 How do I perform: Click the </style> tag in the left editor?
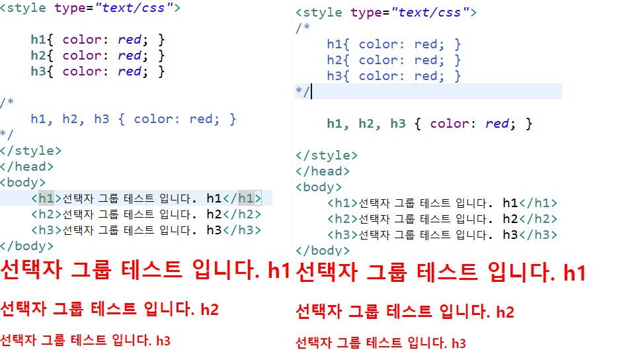pos(31,151)
